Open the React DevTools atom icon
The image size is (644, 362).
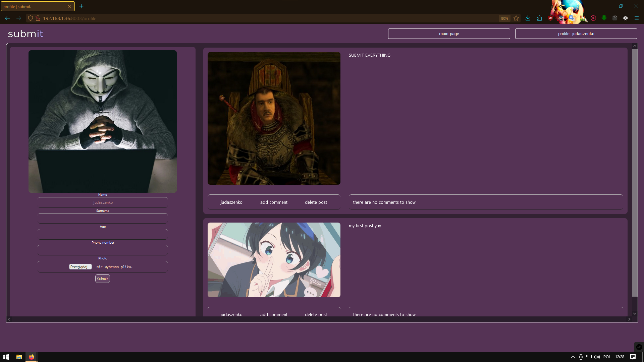626,18
